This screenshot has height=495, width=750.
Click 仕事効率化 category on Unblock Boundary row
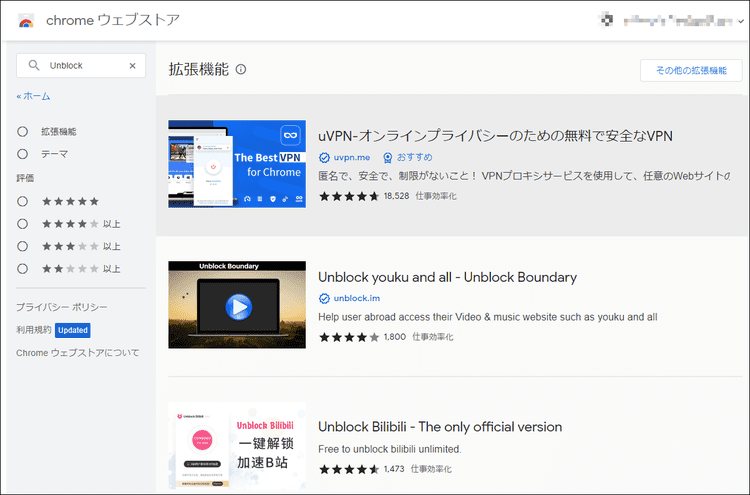[432, 337]
